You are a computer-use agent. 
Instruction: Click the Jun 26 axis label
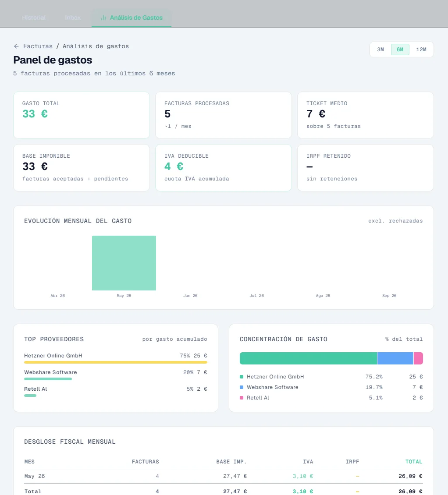tap(190, 296)
